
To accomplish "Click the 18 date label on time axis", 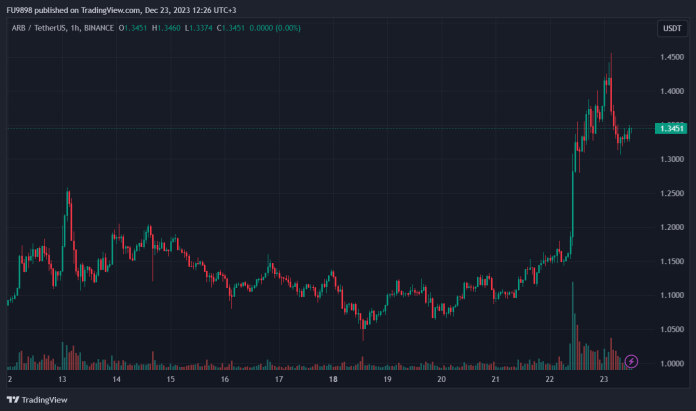I will click(333, 380).
